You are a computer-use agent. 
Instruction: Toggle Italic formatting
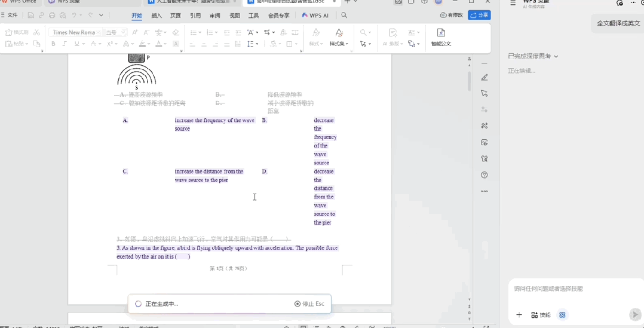point(65,44)
